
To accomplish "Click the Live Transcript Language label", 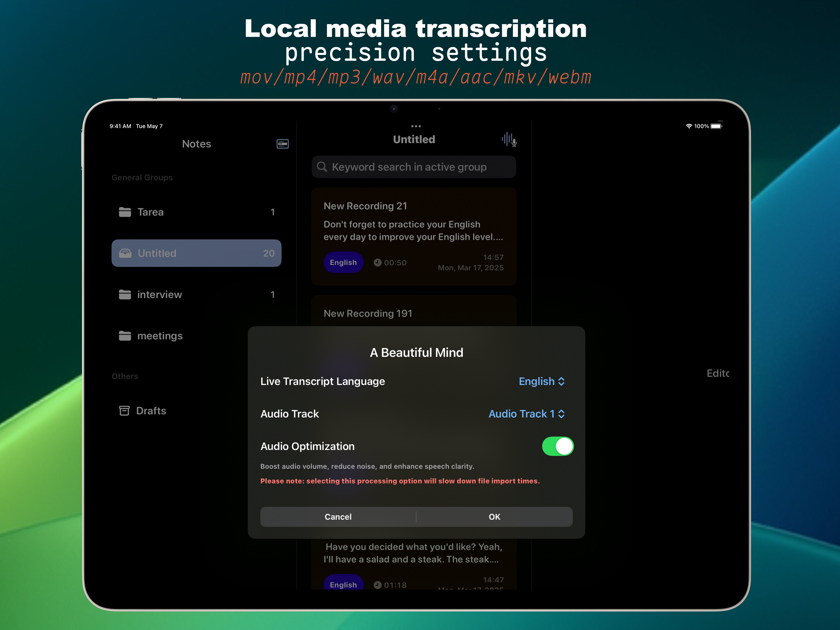I will click(323, 381).
